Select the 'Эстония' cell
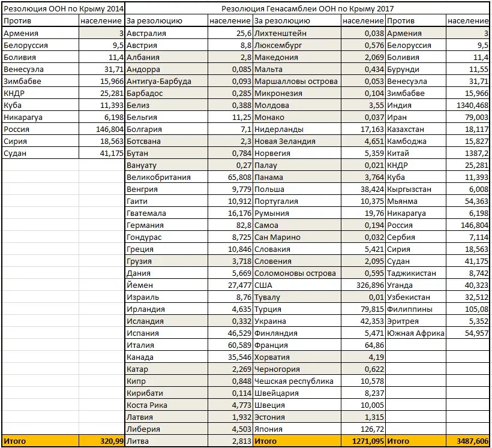 pos(297,417)
